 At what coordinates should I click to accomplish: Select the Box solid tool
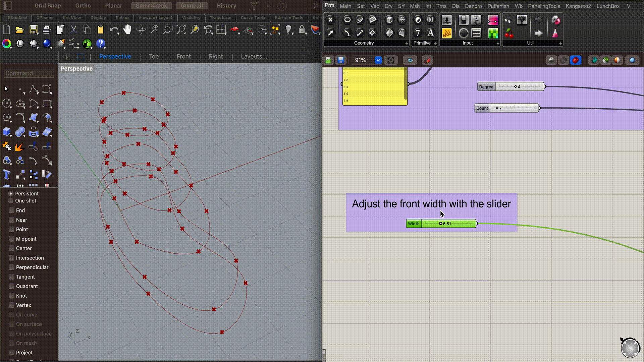point(6,132)
